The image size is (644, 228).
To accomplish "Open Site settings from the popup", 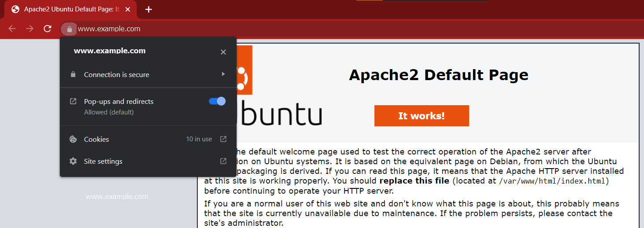I will [103, 162].
